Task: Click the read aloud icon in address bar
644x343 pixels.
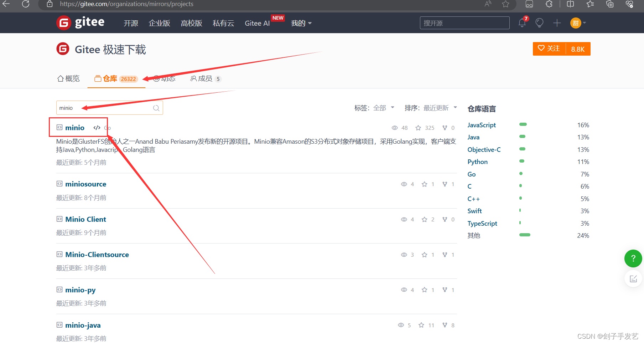Action: point(488,4)
